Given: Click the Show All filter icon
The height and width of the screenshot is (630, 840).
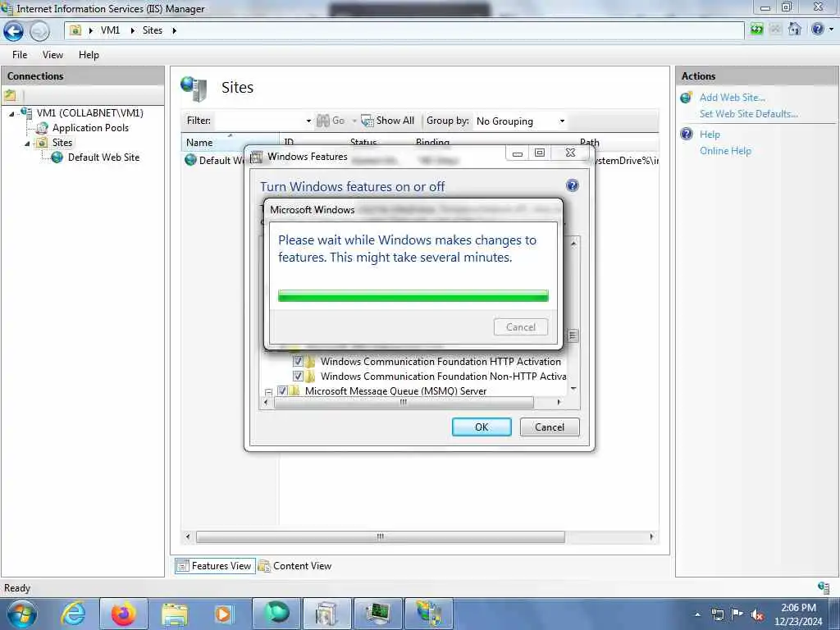Looking at the screenshot, I should click(367, 121).
